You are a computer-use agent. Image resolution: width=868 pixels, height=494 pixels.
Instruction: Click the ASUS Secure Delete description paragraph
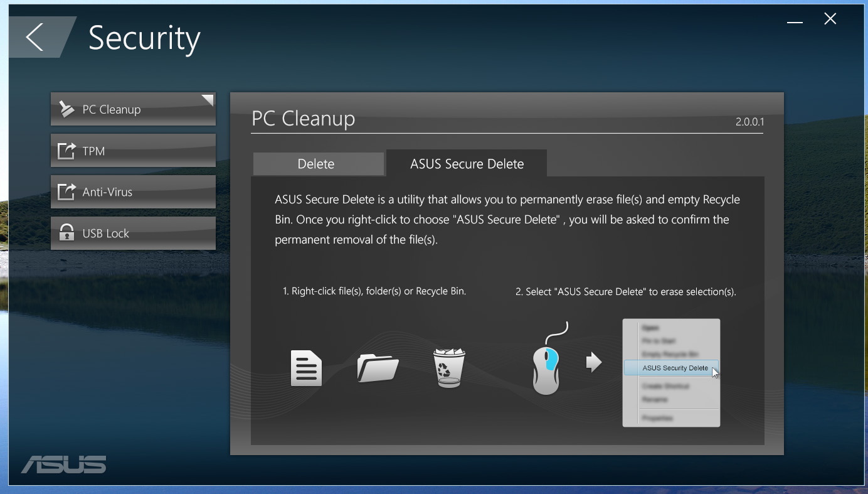pos(507,220)
